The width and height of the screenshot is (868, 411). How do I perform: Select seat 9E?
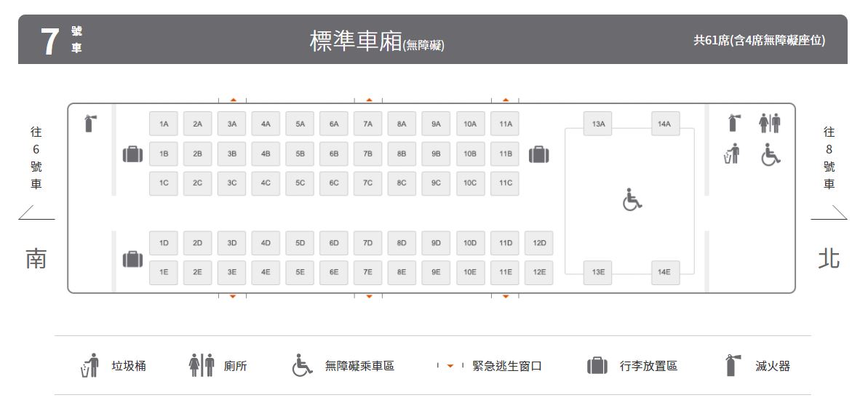tap(436, 273)
